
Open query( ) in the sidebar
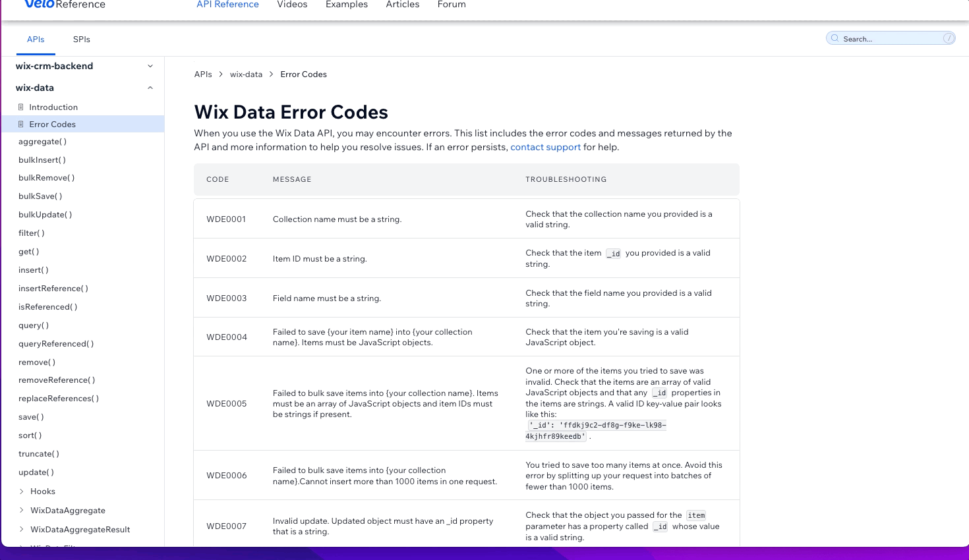tap(34, 325)
